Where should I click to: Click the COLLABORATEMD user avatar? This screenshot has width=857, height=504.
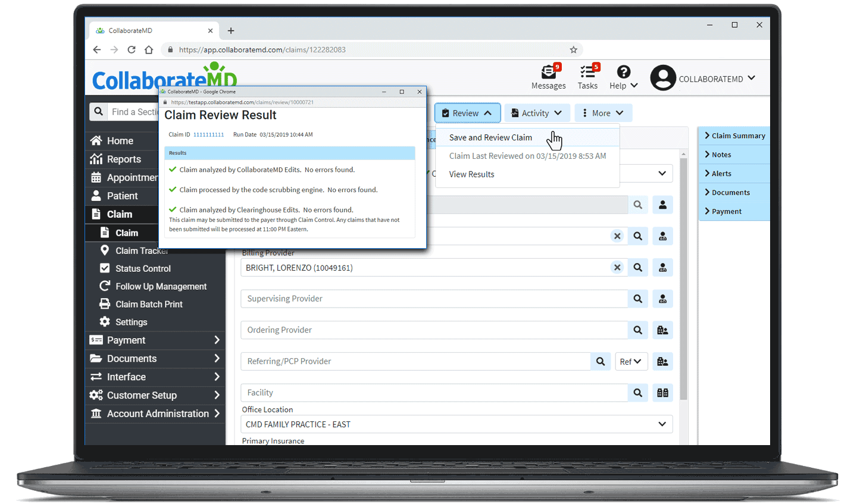pyautogui.click(x=663, y=78)
